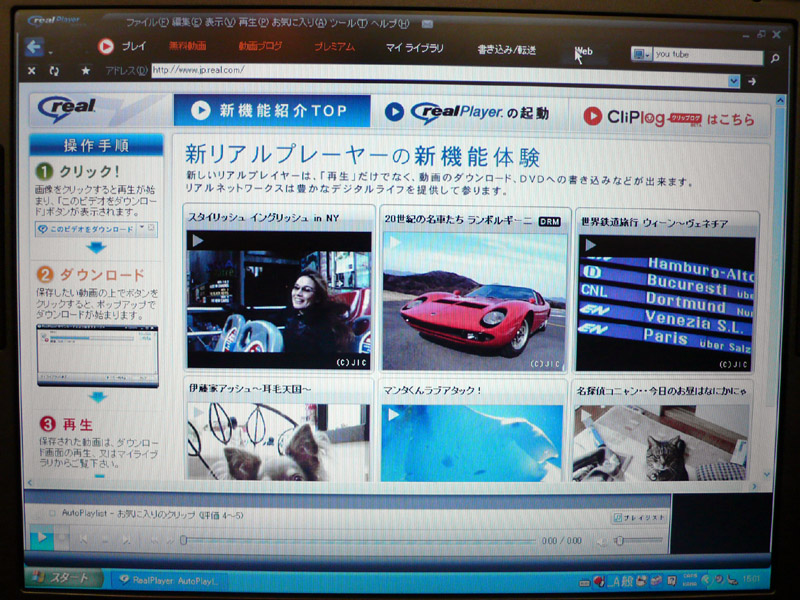Image resolution: width=800 pixels, height=600 pixels.
Task: Open the お気に入り menu
Action: tap(299, 22)
